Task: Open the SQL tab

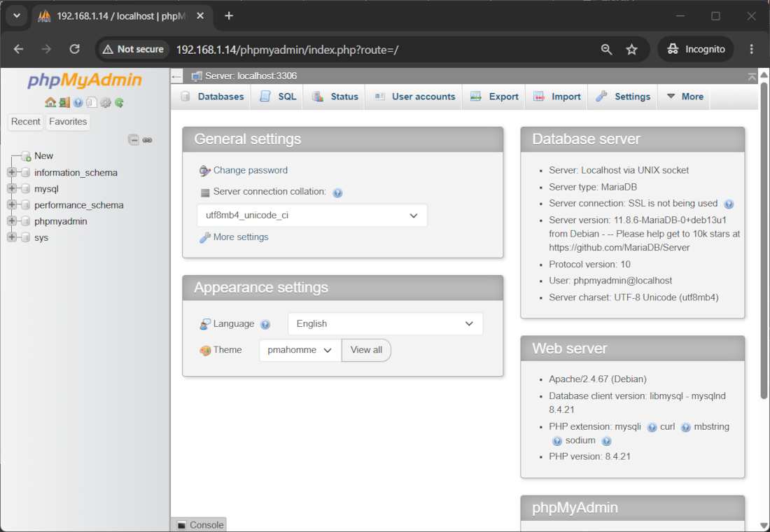Action: (x=277, y=97)
